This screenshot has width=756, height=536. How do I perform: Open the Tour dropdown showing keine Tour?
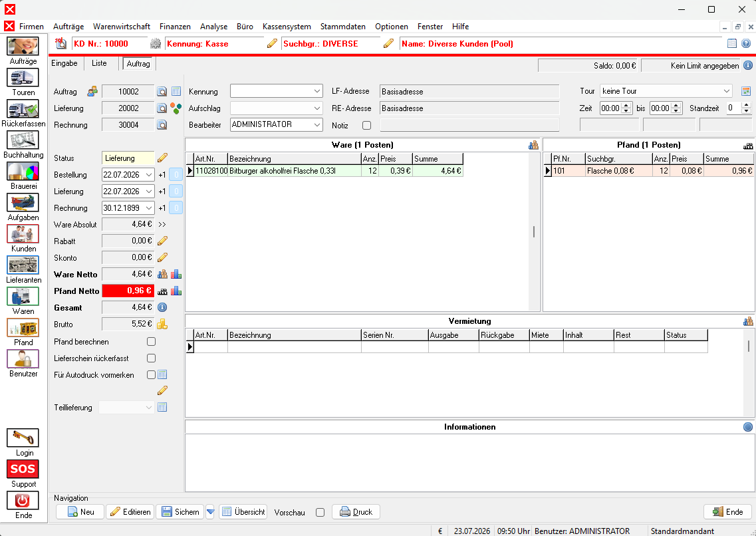pyautogui.click(x=666, y=91)
